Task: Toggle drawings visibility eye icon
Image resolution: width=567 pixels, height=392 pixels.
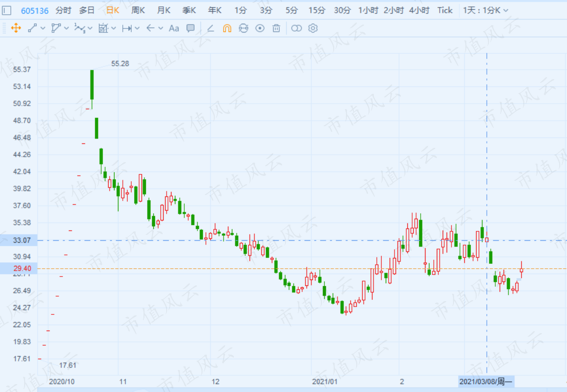Action: pos(260,28)
